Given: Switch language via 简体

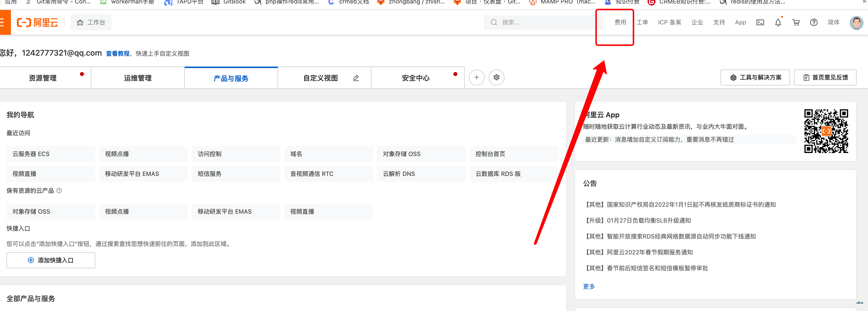Looking at the screenshot, I should point(834,22).
